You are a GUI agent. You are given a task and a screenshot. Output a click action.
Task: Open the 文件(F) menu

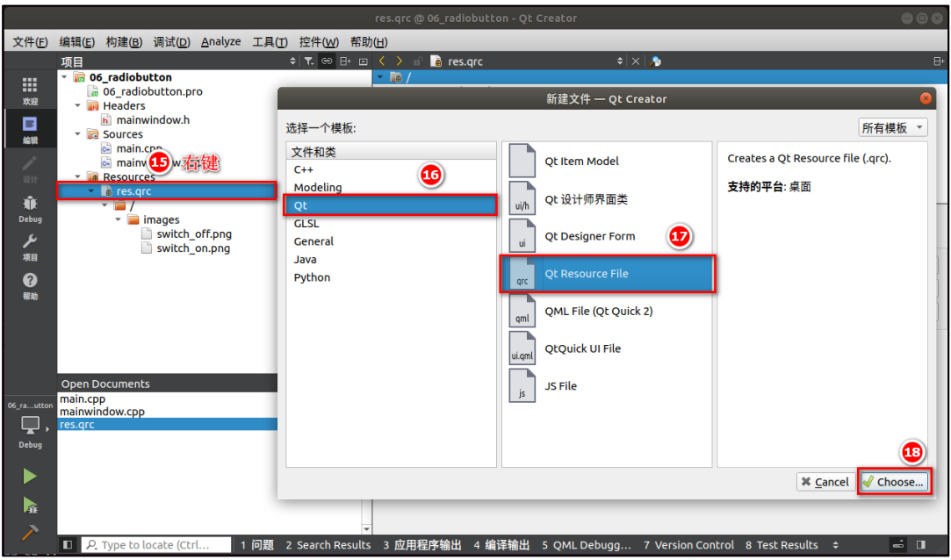click(31, 42)
